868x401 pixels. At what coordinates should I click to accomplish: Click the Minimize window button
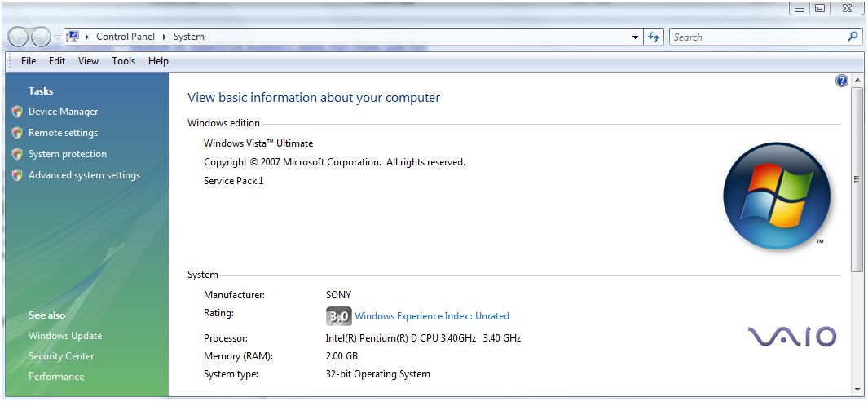tap(800, 8)
